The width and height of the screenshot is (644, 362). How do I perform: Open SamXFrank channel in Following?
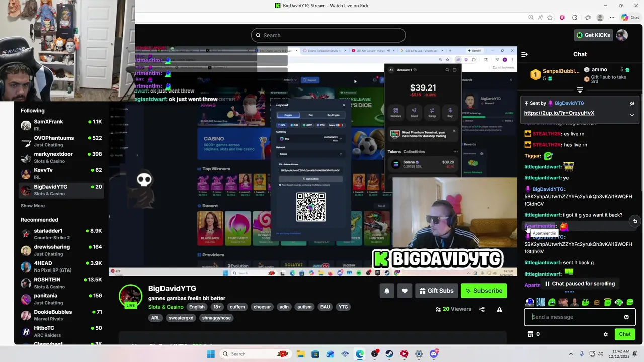click(x=61, y=125)
